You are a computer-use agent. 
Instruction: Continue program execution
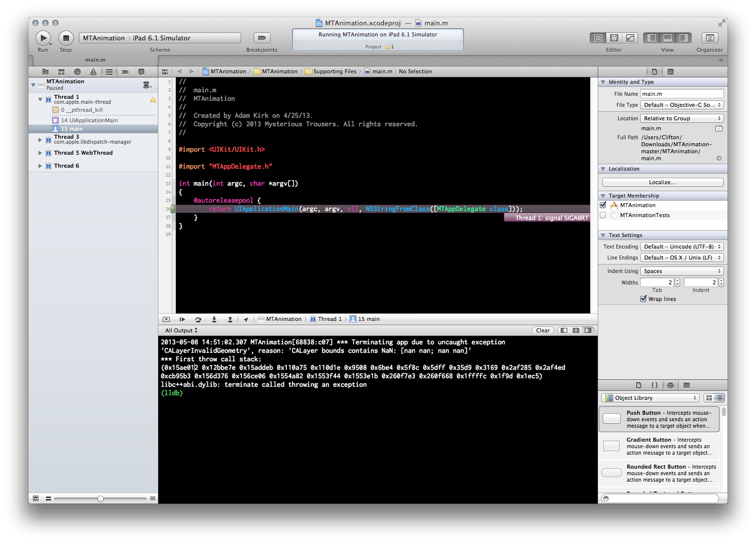point(182,319)
